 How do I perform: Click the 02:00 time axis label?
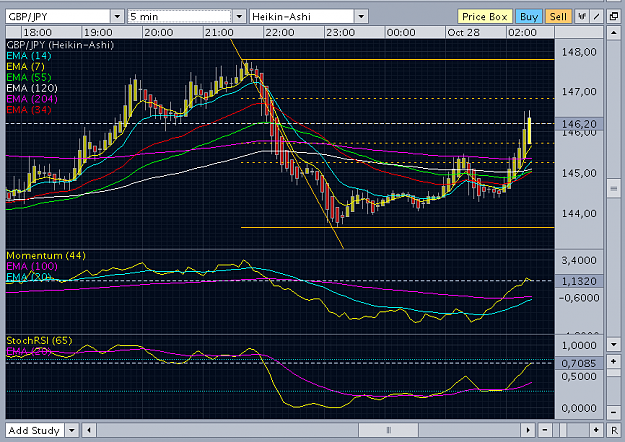coord(522,33)
